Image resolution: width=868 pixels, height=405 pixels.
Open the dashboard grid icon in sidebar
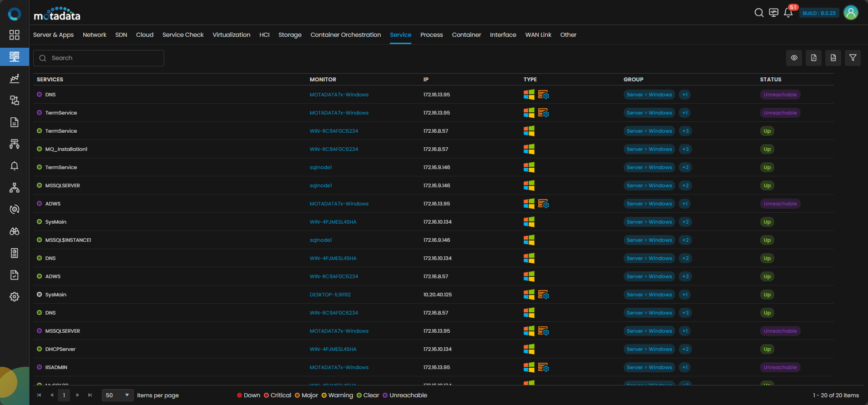tap(15, 35)
